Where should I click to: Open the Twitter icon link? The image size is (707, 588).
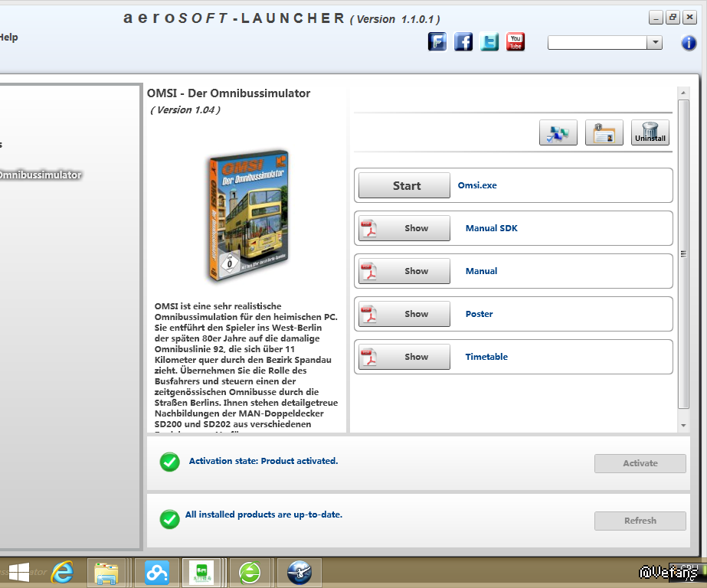(489, 42)
